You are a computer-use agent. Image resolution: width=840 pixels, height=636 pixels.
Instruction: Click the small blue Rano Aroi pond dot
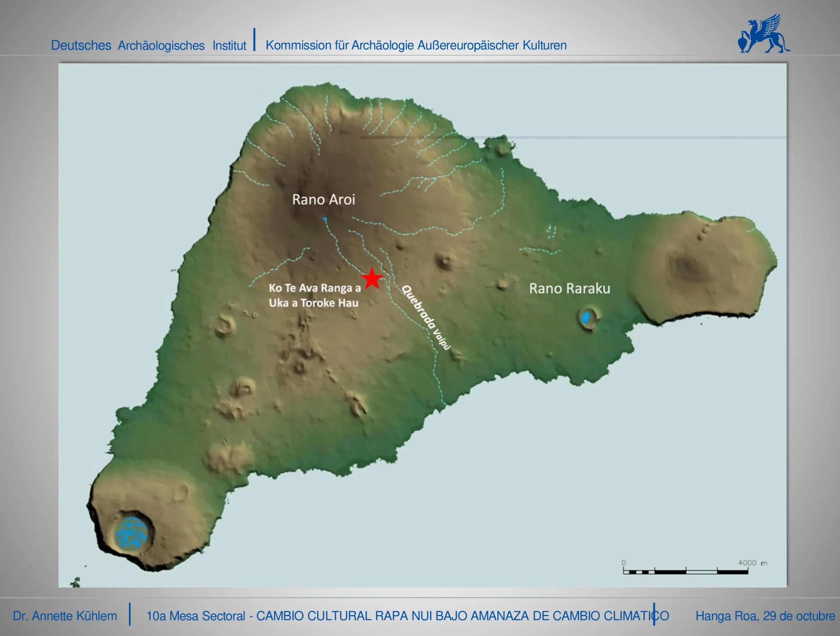325,219
